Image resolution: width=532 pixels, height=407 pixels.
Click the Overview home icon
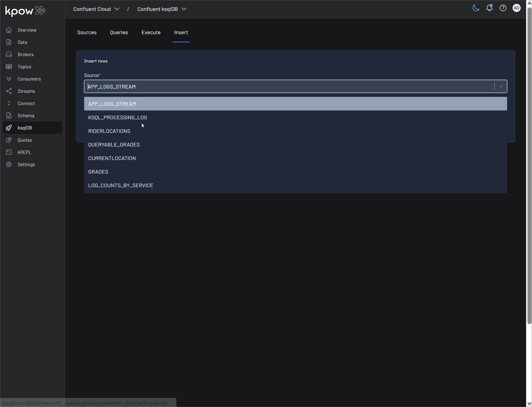pos(9,30)
